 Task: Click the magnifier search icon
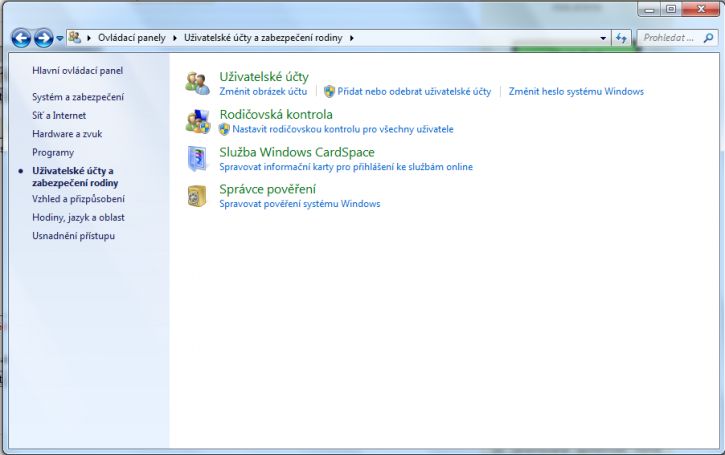708,38
